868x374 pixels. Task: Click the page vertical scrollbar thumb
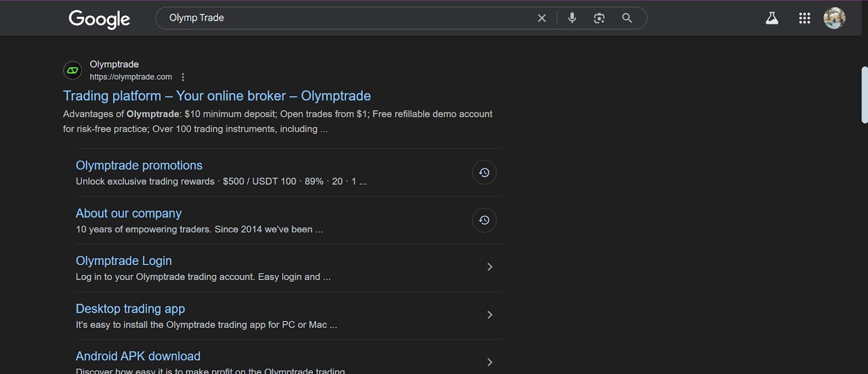(x=864, y=95)
